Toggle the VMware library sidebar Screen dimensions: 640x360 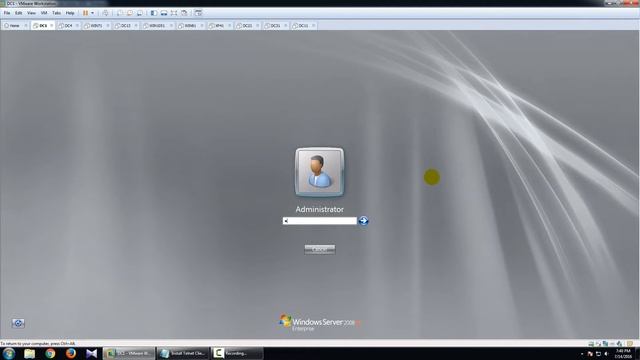tap(153, 13)
